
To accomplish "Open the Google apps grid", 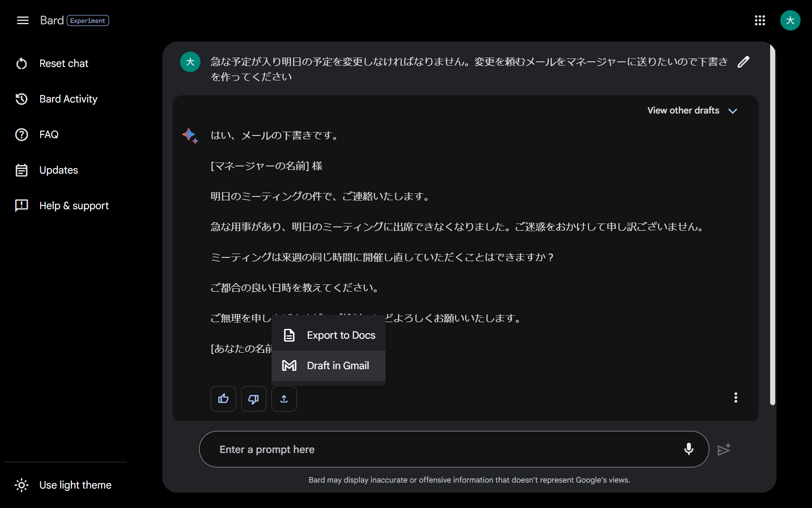I will [x=760, y=20].
